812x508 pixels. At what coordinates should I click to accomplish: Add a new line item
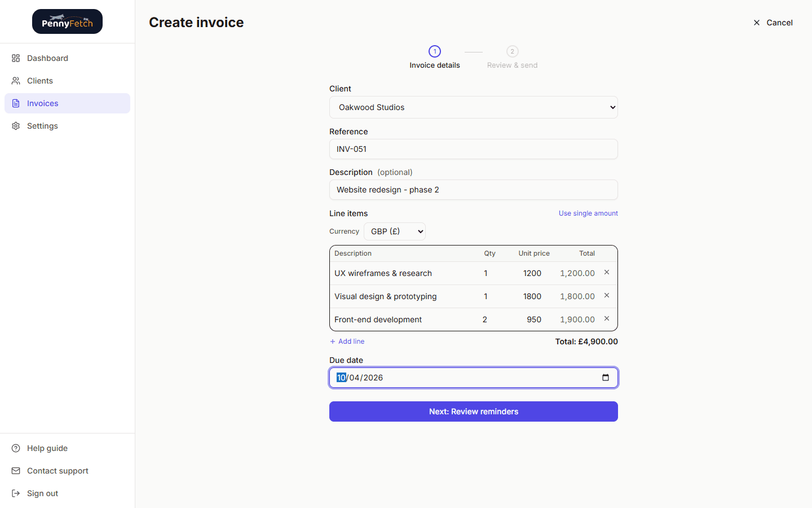click(347, 341)
